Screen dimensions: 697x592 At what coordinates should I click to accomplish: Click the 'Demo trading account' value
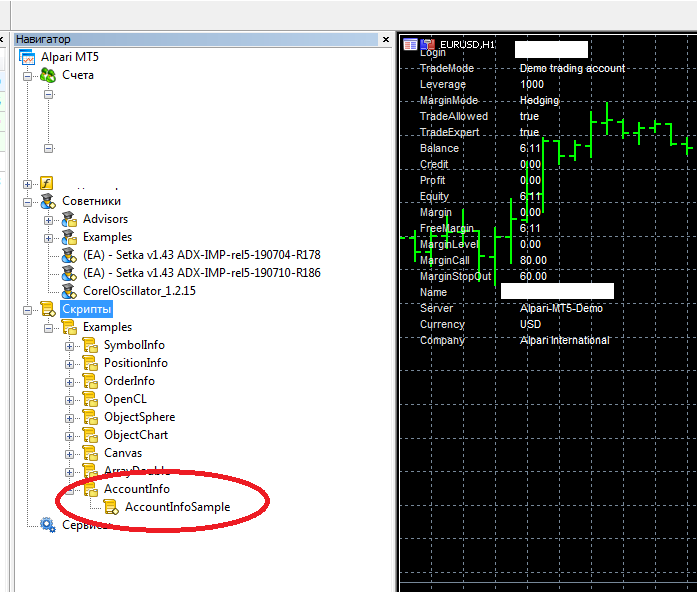573,68
